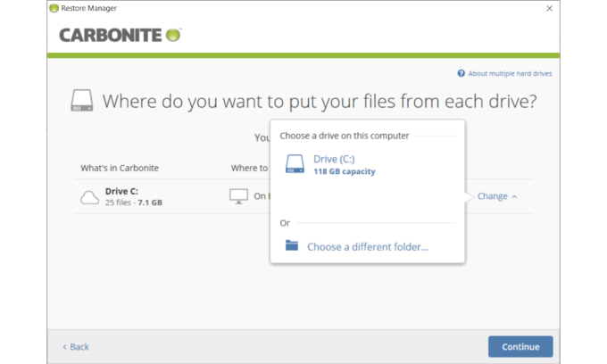Open About multiple hard drives help link
The image size is (607, 364).
(x=510, y=73)
